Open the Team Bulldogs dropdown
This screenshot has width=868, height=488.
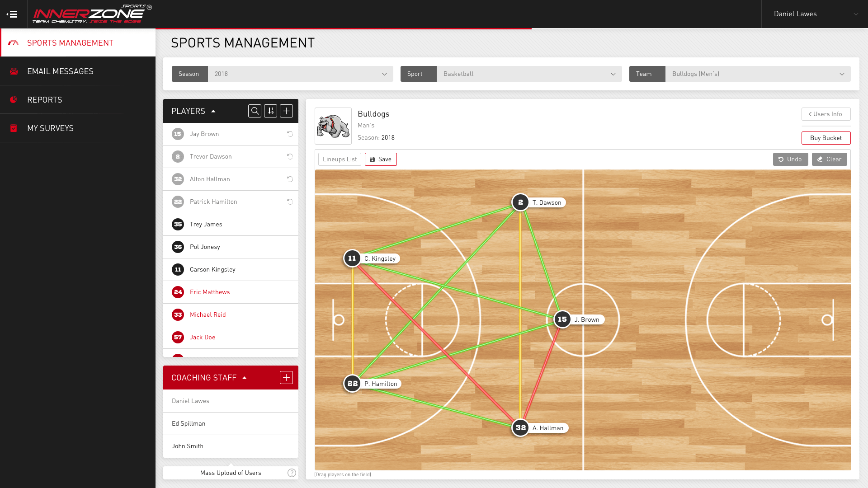(758, 74)
